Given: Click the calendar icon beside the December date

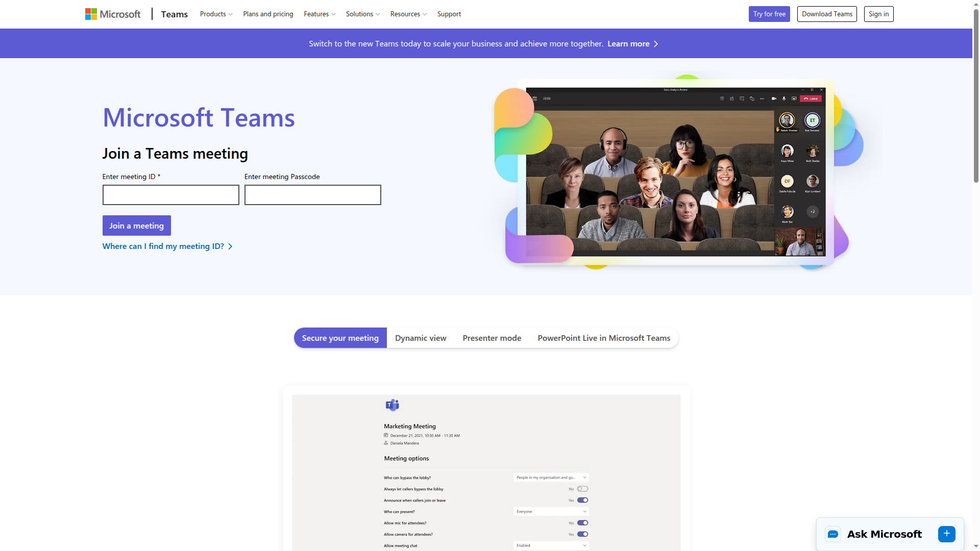Looking at the screenshot, I should click(386, 435).
